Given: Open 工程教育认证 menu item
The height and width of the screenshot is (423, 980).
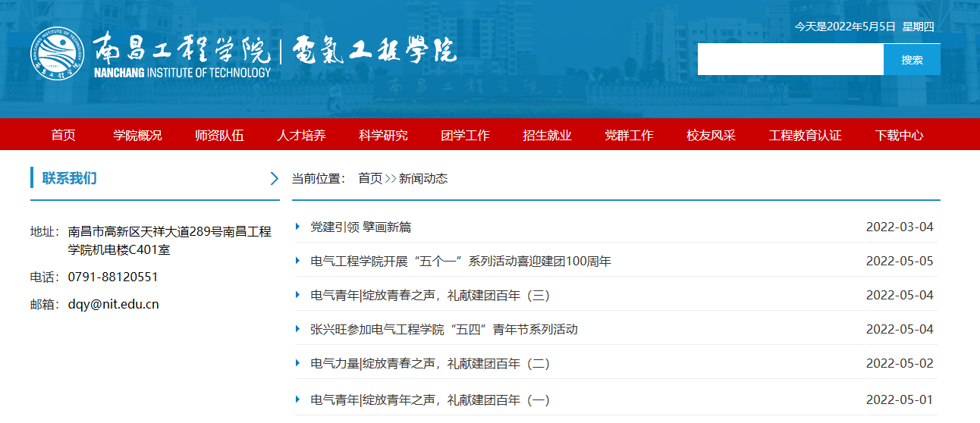Looking at the screenshot, I should 805,136.
